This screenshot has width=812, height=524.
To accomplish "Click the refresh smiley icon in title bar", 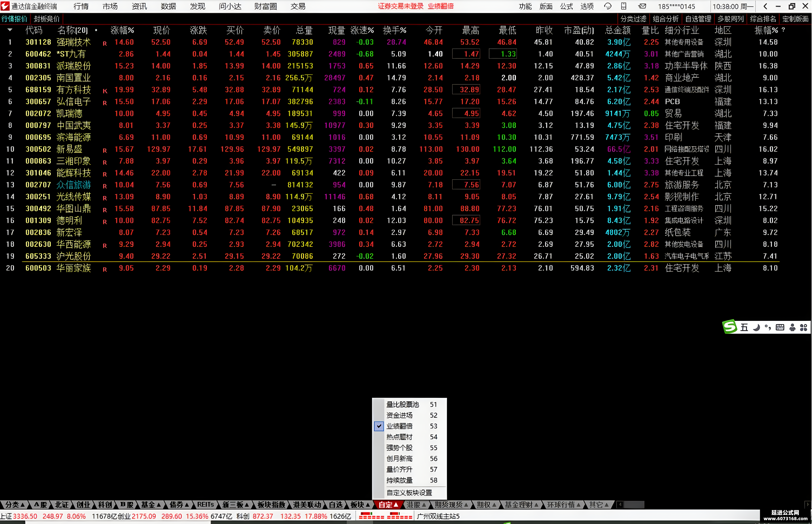I will 608,6.
